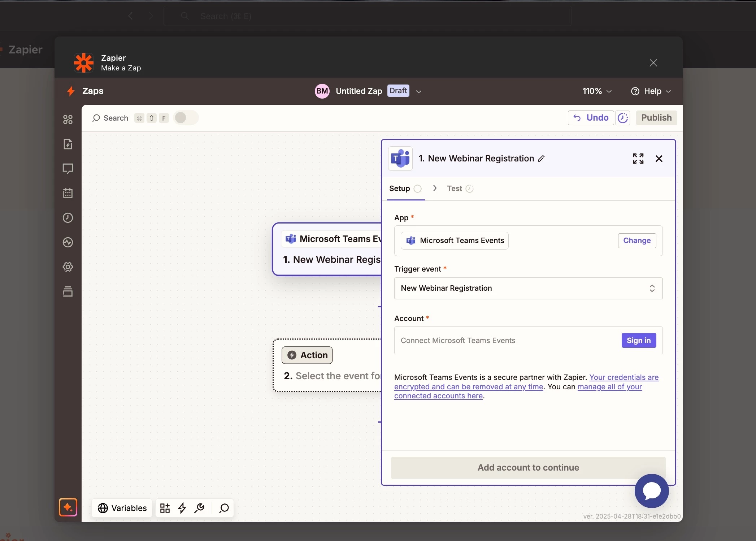
Task: Toggle the switch next to Search
Action: coord(186,118)
